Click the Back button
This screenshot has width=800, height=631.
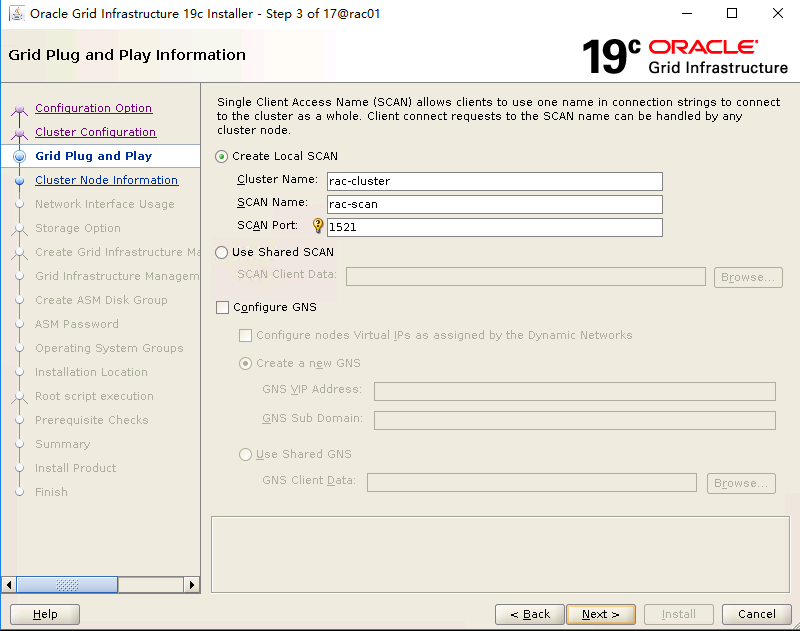pos(530,614)
